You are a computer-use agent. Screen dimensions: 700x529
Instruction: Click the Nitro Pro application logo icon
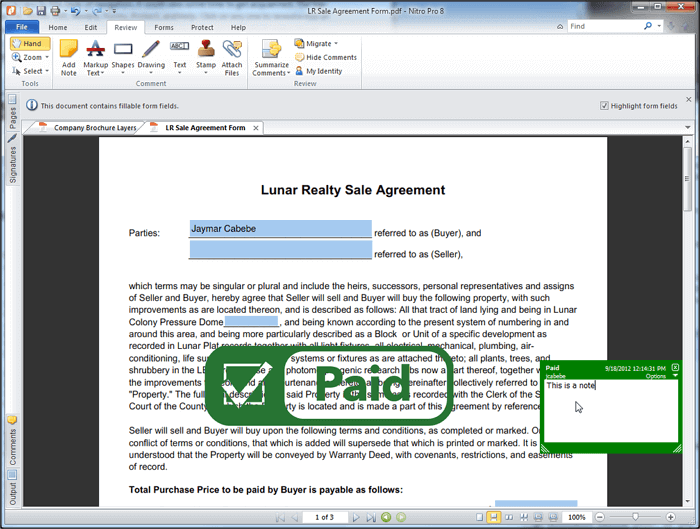pyautogui.click(x=11, y=11)
